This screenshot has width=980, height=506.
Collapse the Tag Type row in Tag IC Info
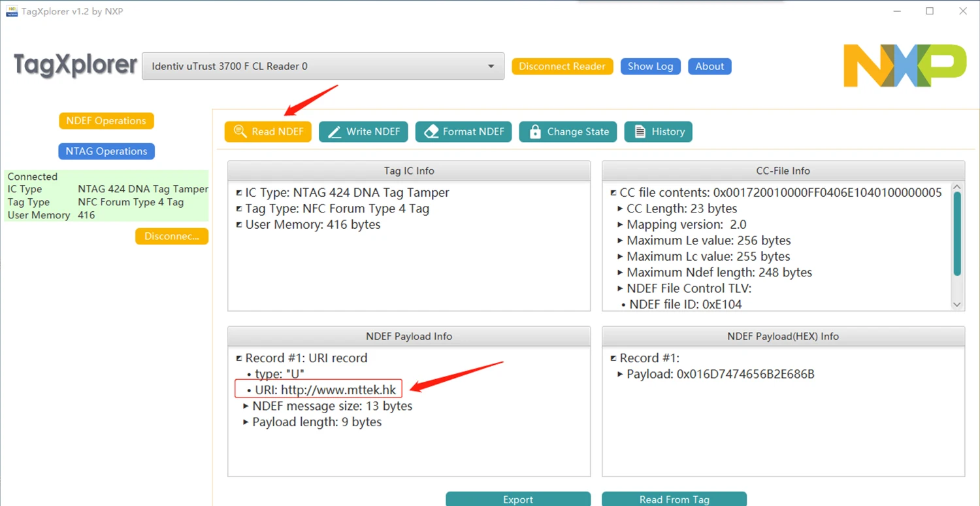(x=239, y=209)
